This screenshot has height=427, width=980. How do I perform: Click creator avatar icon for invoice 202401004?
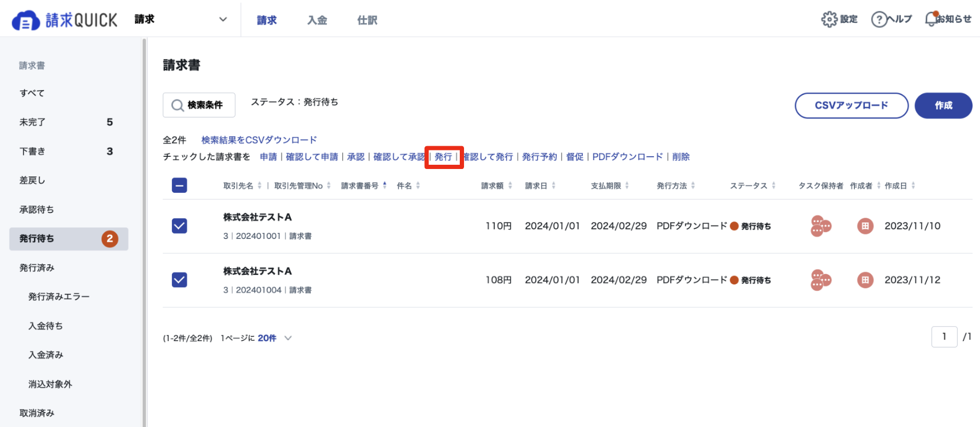865,280
